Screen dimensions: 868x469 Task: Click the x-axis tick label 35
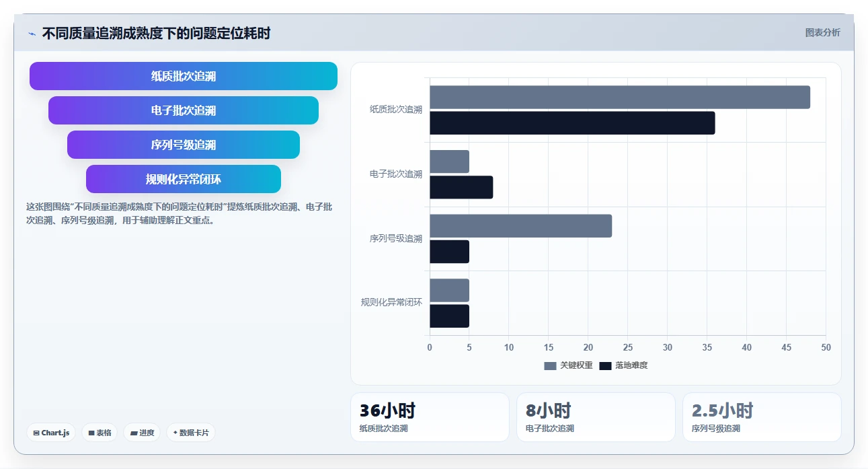pos(707,347)
